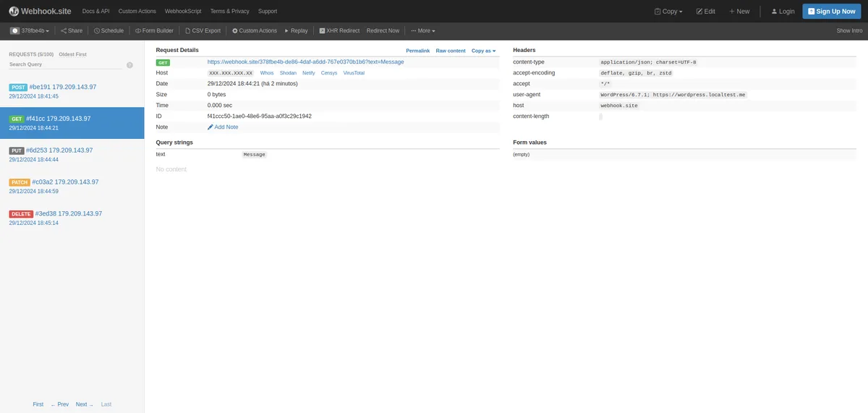Open the Support menu item
The width and height of the screenshot is (868, 413).
coord(268,12)
